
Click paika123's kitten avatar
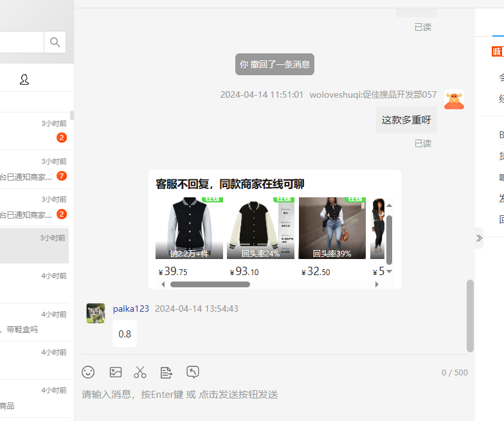[x=96, y=313]
